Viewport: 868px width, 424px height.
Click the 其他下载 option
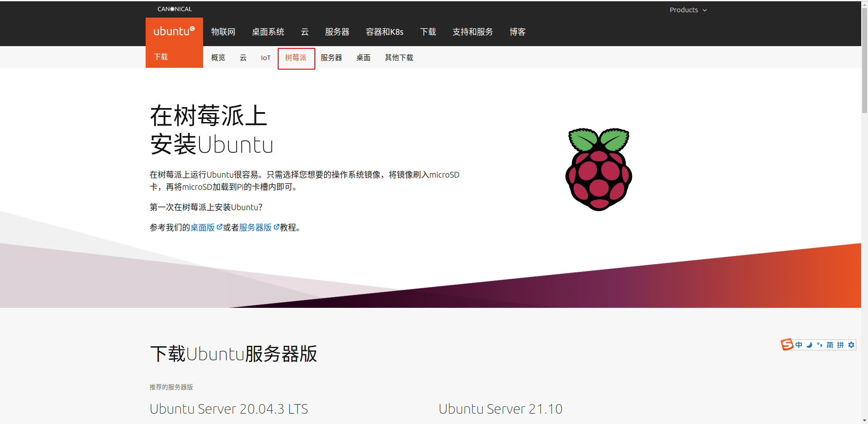(398, 58)
